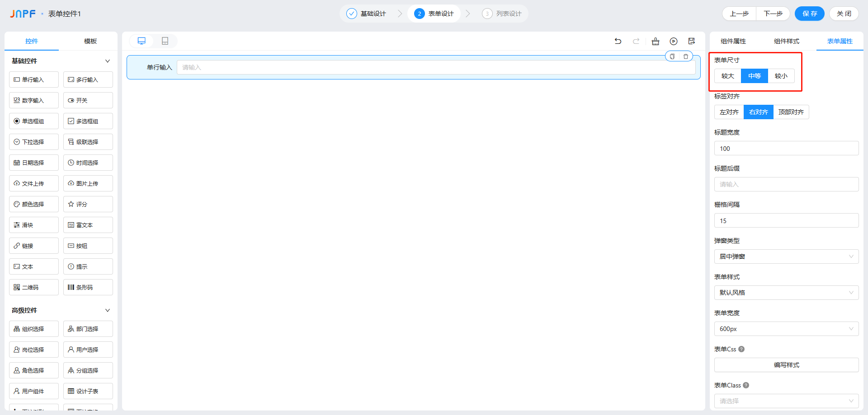Add 滑块 control from the palette
This screenshot has height=415, width=868.
tap(34, 225)
